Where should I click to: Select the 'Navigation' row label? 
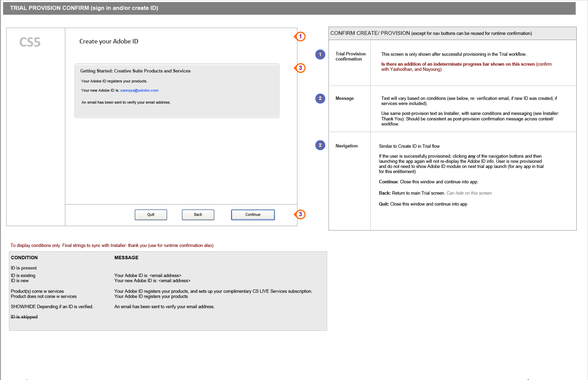coord(346,146)
